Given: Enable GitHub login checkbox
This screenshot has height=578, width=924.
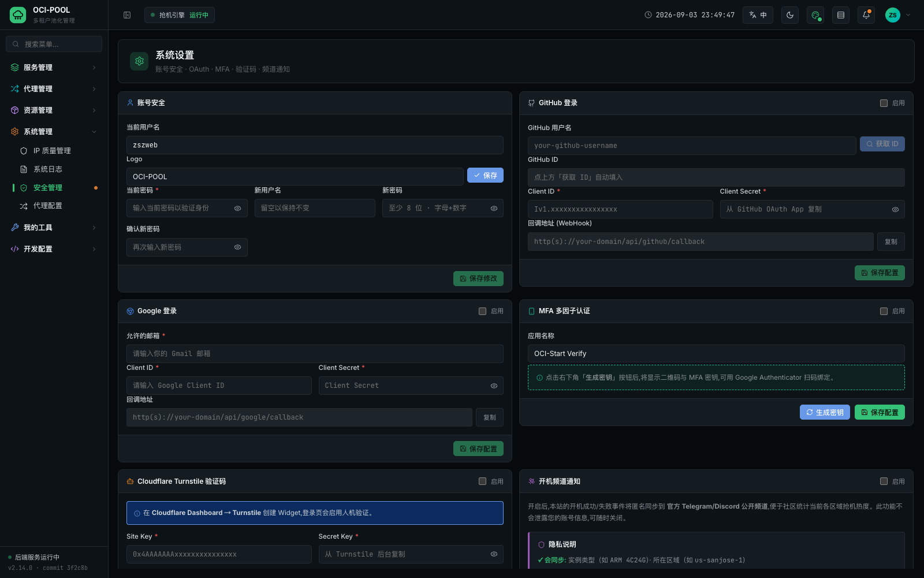Looking at the screenshot, I should tap(884, 103).
